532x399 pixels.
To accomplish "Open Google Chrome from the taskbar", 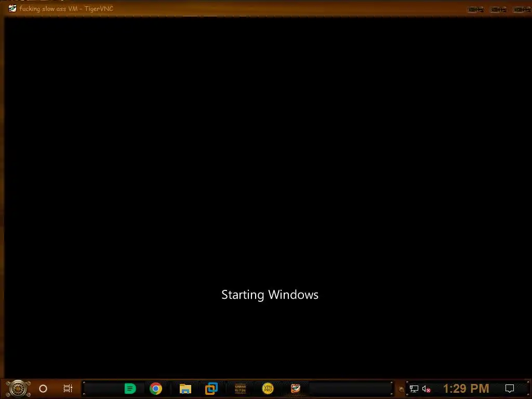I will [x=156, y=389].
